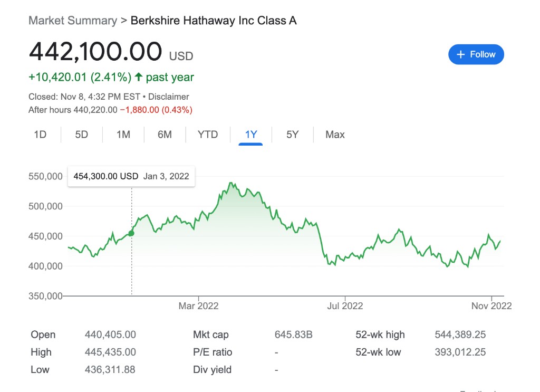
Task: Click the Jul 2022 axis label
Action: tap(345, 305)
